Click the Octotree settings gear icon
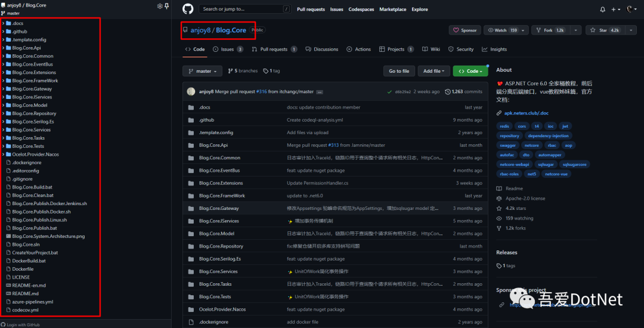This screenshot has height=328, width=644. click(160, 6)
